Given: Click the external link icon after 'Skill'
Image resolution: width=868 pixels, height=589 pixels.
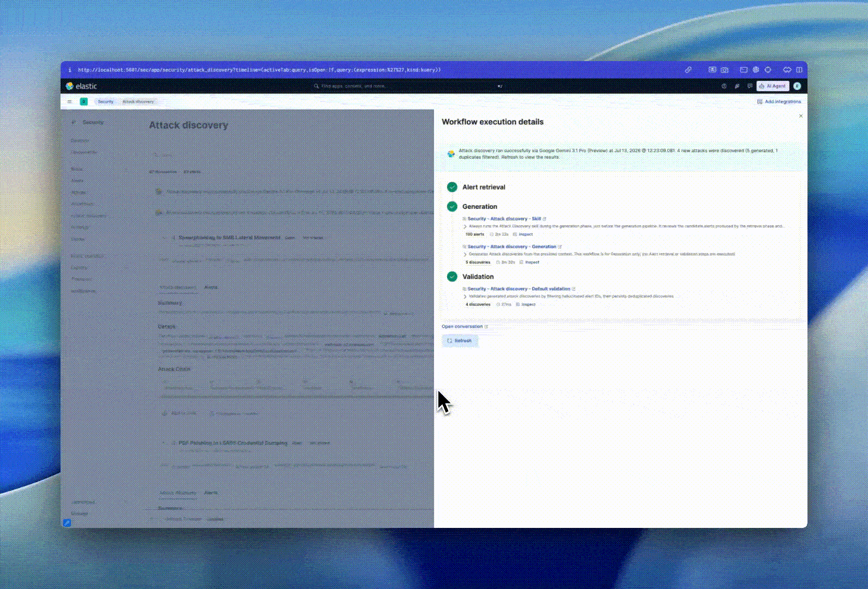Looking at the screenshot, I should pos(544,219).
